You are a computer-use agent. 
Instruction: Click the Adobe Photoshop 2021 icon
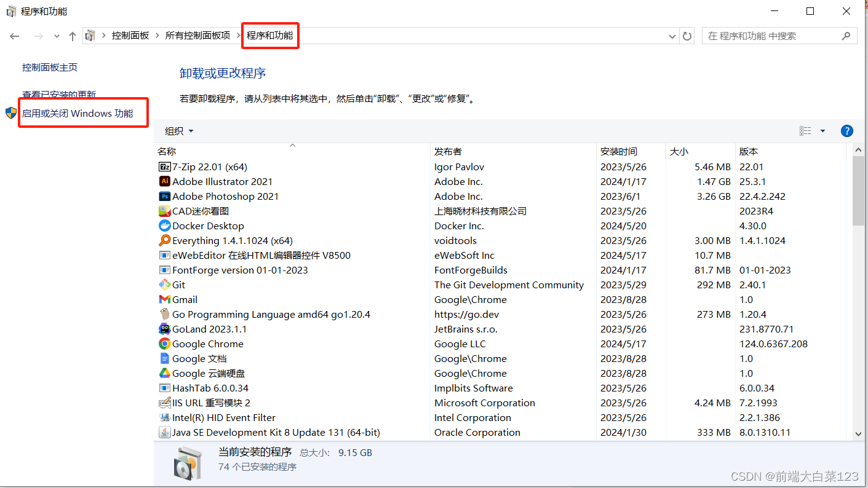point(164,196)
